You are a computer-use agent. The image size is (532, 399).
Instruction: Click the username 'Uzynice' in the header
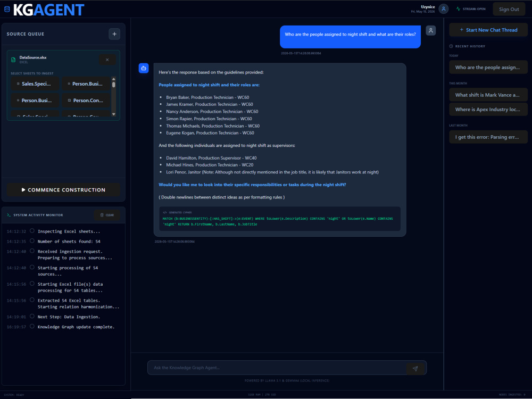point(428,7)
